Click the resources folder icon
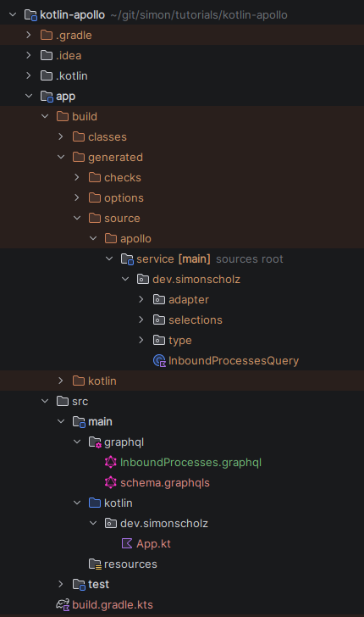The height and width of the screenshot is (617, 364). pos(95,564)
